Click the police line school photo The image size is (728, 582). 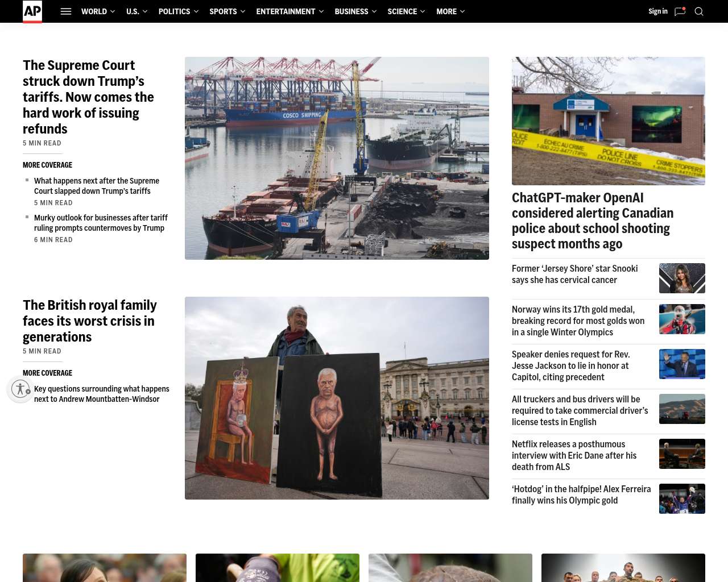point(608,120)
